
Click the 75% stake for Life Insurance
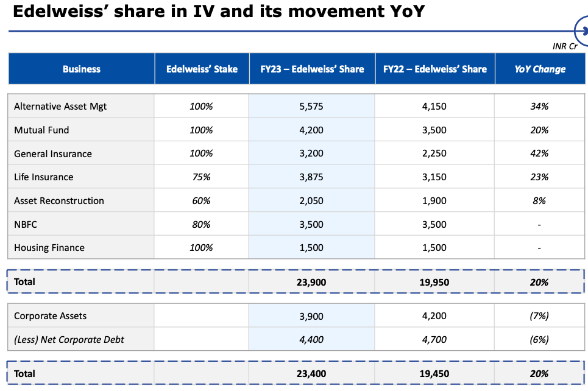coord(201,177)
